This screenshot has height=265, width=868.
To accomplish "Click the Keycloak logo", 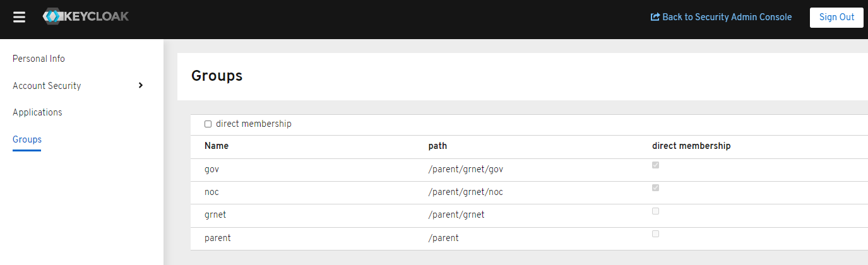I will 85,17.
